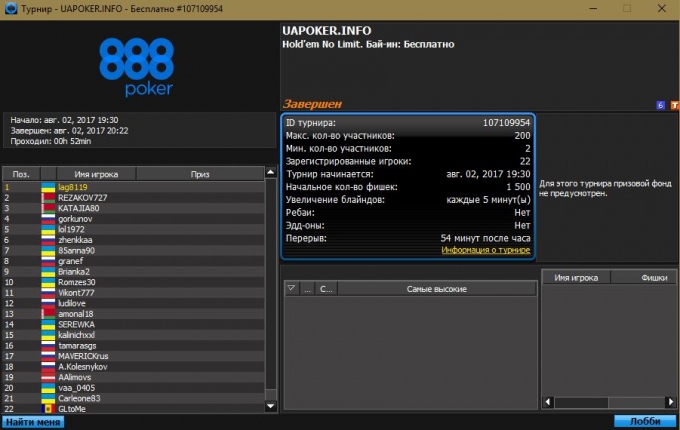The height and width of the screenshot is (430, 680).
Task: Click 'Самые высокие' column header
Action: click(437, 289)
